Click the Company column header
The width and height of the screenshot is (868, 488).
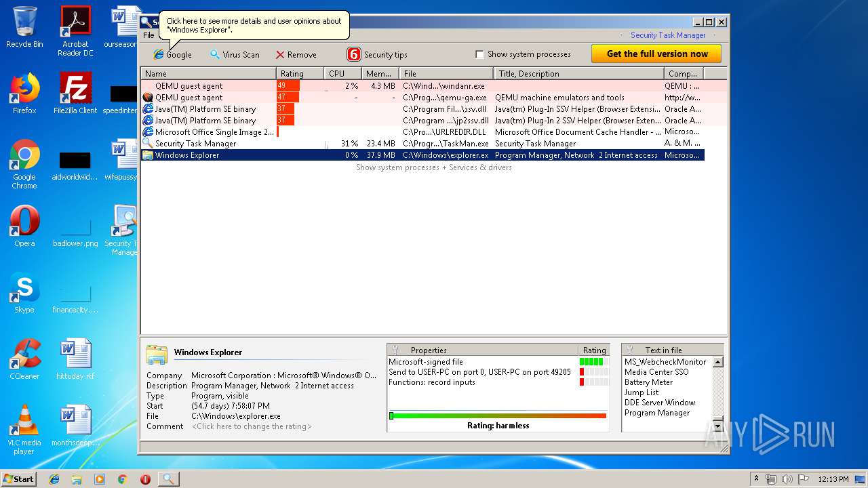[684, 73]
